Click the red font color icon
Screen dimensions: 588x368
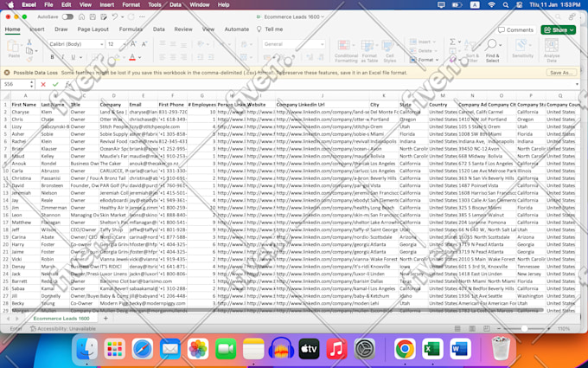(x=132, y=57)
